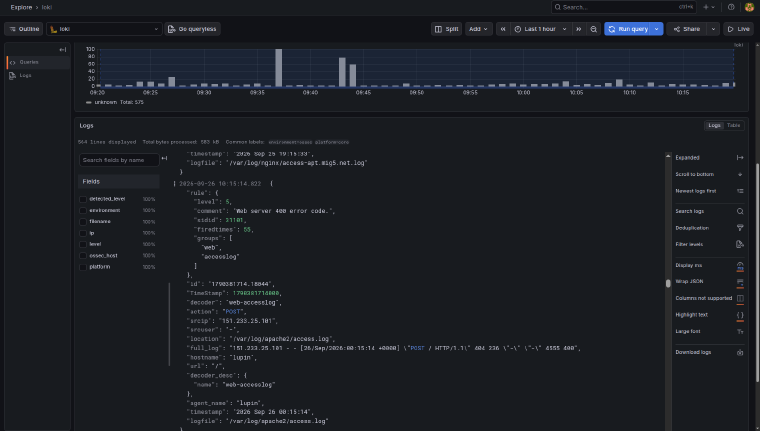The height and width of the screenshot is (431, 760).
Task: Click Columns not supported icon
Action: [740, 298]
